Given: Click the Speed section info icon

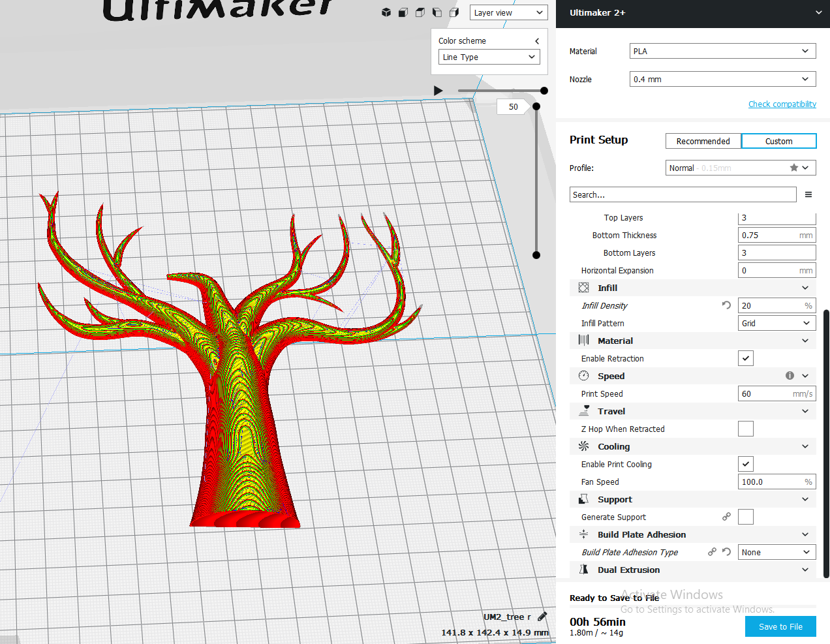Looking at the screenshot, I should pyautogui.click(x=790, y=375).
